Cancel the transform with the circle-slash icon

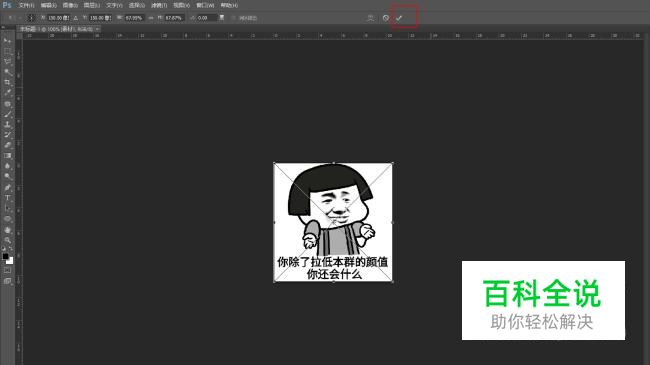386,18
